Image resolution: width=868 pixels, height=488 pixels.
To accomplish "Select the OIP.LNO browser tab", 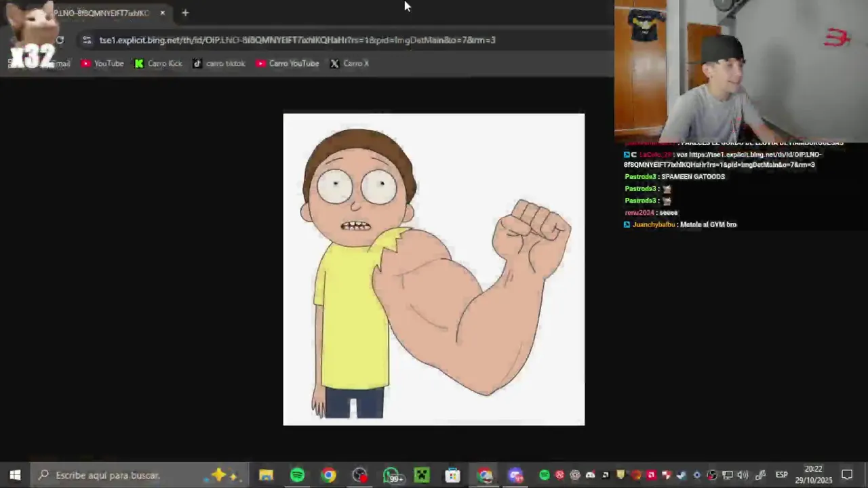I will pyautogui.click(x=102, y=13).
